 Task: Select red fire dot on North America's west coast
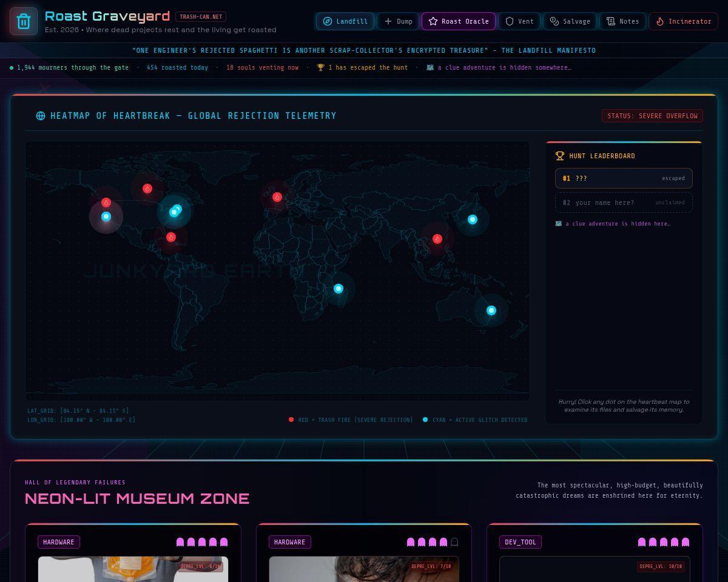pyautogui.click(x=106, y=202)
